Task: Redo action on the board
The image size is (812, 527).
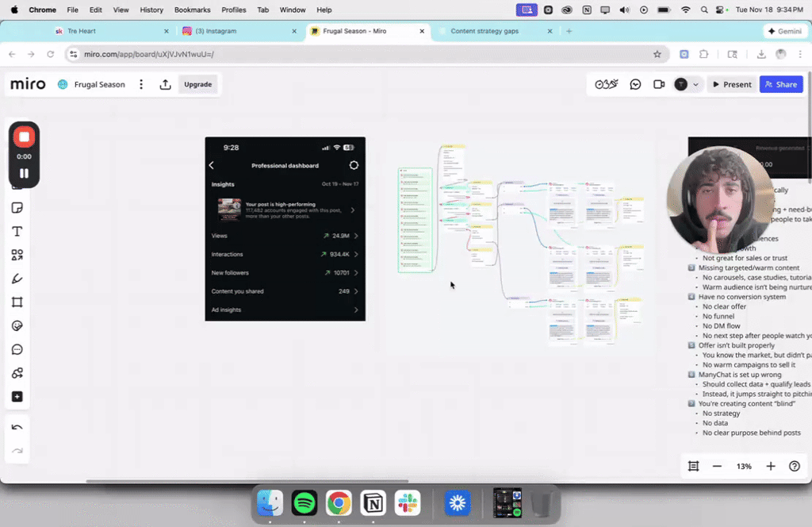Action: click(x=17, y=451)
